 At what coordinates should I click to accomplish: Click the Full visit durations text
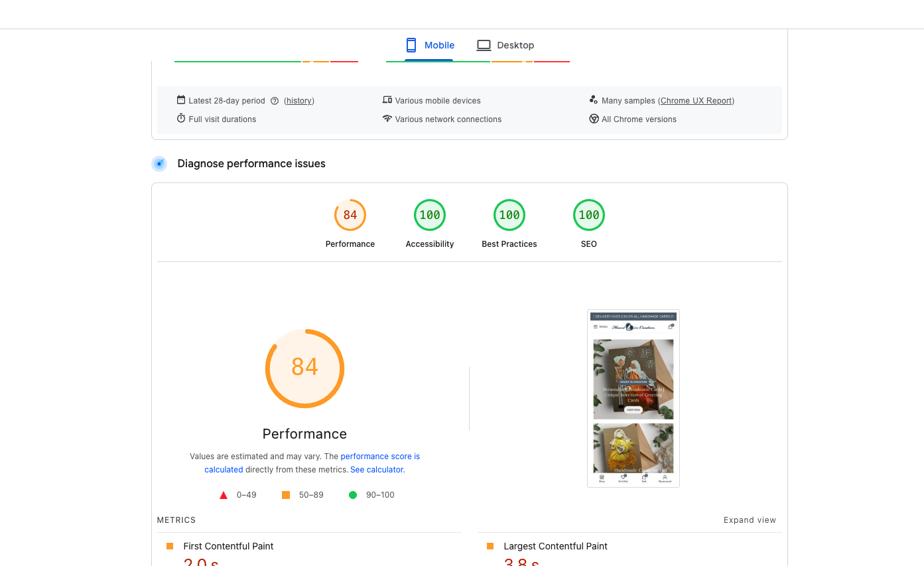[x=222, y=119]
